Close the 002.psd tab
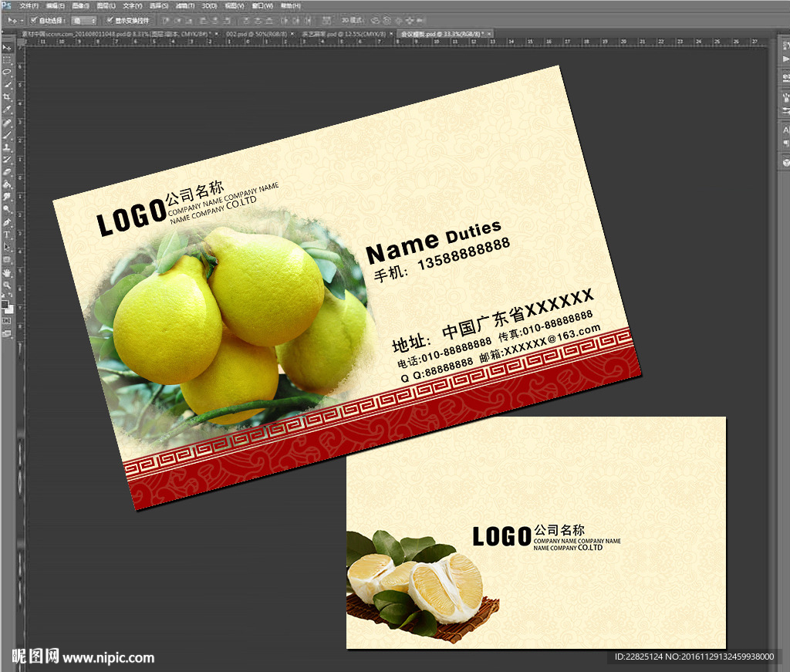790x672 pixels. [x=292, y=34]
